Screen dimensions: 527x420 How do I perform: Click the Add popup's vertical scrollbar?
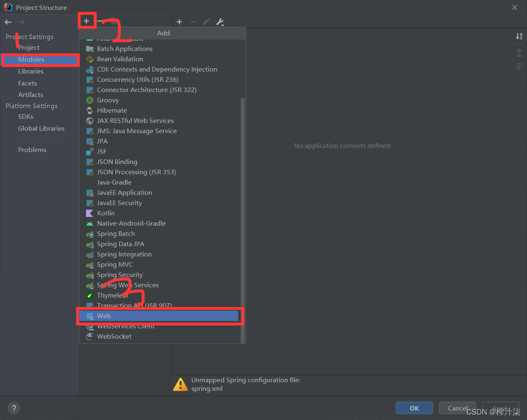coord(243,220)
